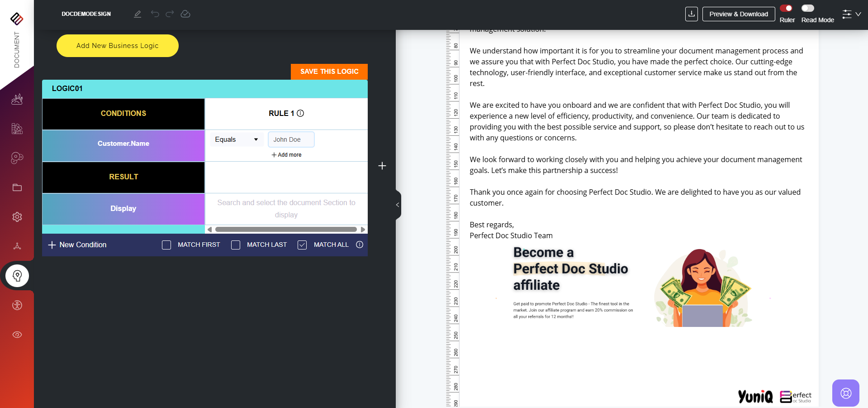
Task: Click the plus icon to add rule
Action: (x=382, y=166)
